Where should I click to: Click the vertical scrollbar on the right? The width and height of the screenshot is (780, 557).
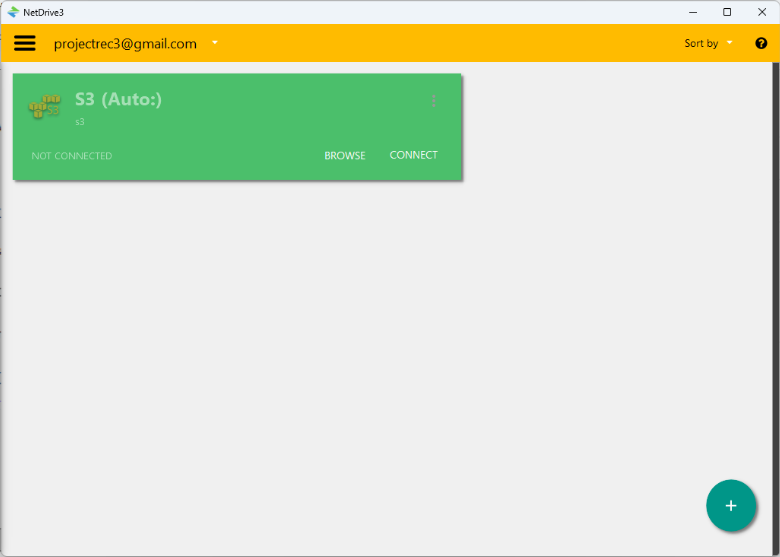click(776, 308)
